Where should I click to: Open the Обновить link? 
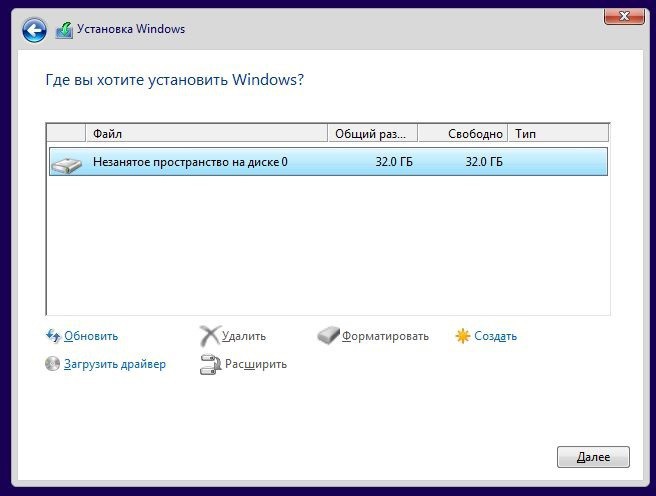pyautogui.click(x=91, y=336)
